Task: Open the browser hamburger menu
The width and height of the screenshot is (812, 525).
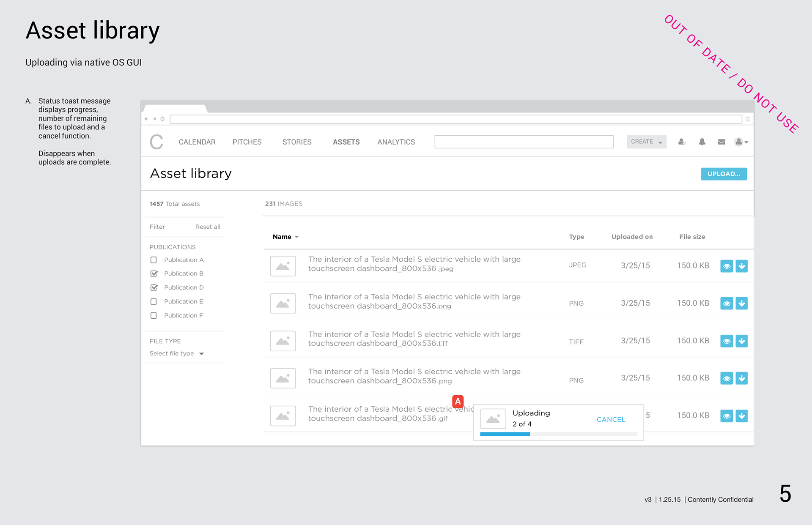Action: pyautogui.click(x=748, y=119)
